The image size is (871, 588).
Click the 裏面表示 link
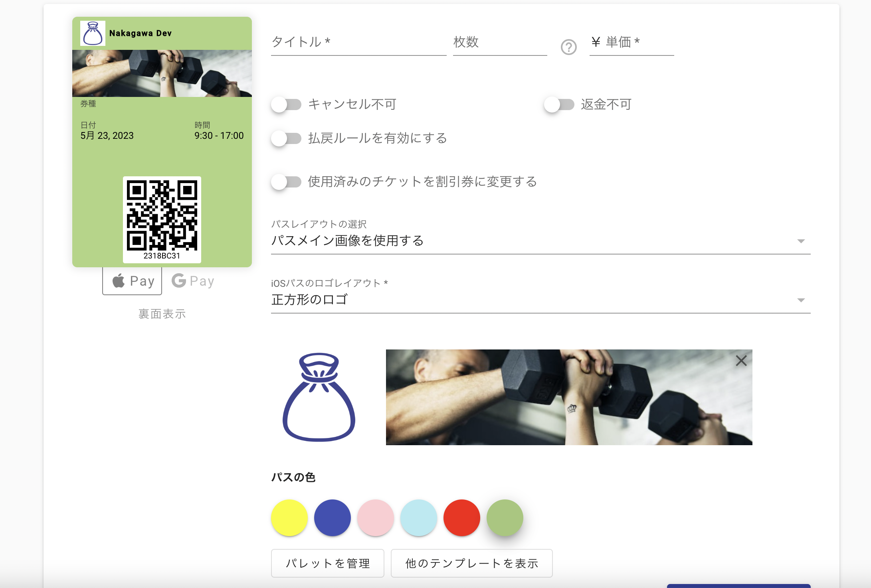coord(162,314)
